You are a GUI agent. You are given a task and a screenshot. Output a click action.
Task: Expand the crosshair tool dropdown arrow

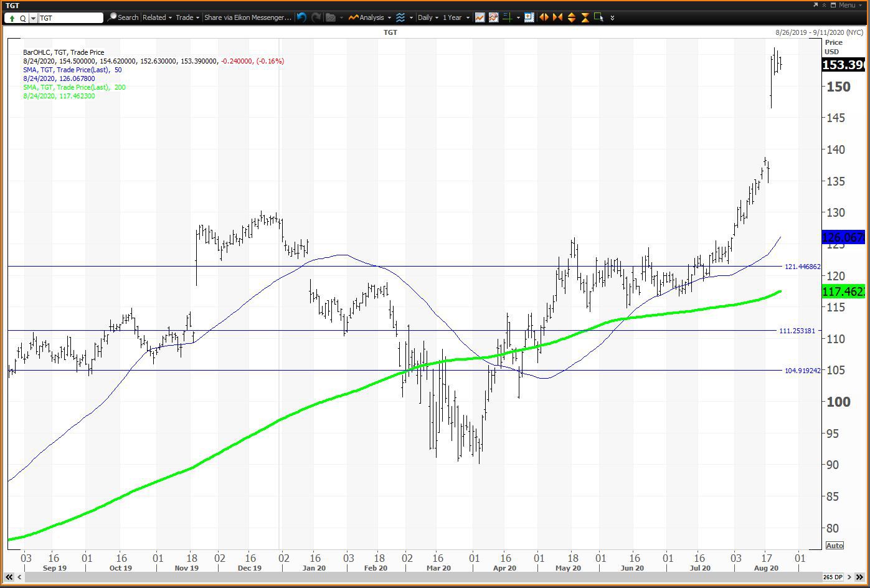[518, 18]
